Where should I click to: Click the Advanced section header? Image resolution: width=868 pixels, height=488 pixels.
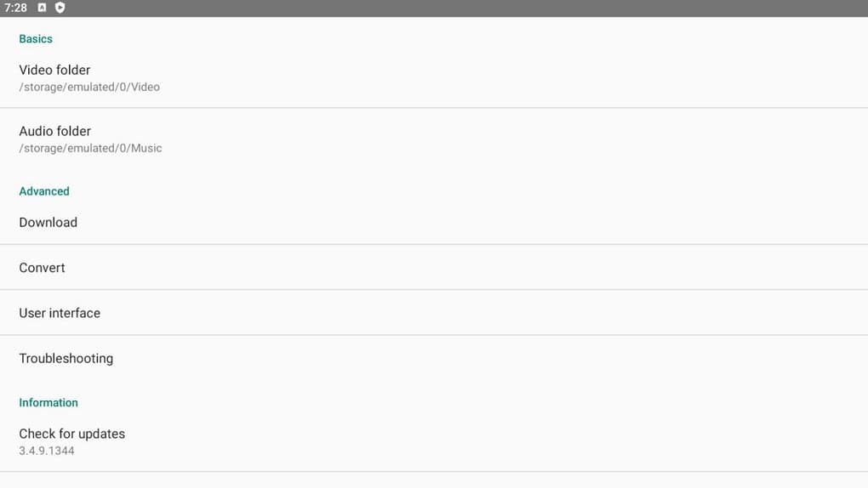(44, 191)
